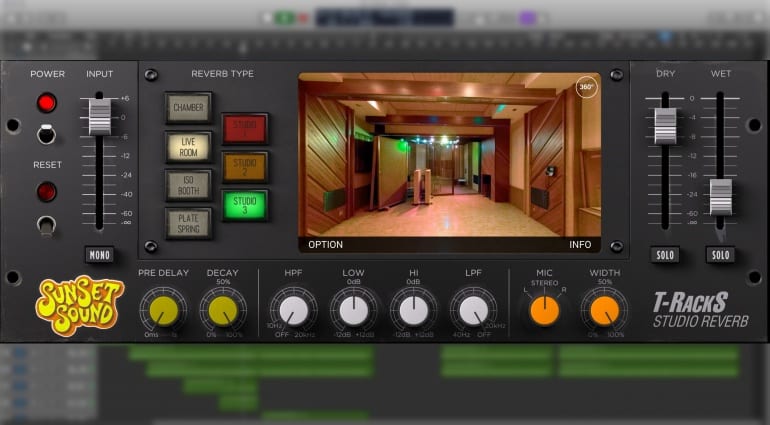Open the INFO panel below the room image
The width and height of the screenshot is (770, 425).
(x=580, y=245)
